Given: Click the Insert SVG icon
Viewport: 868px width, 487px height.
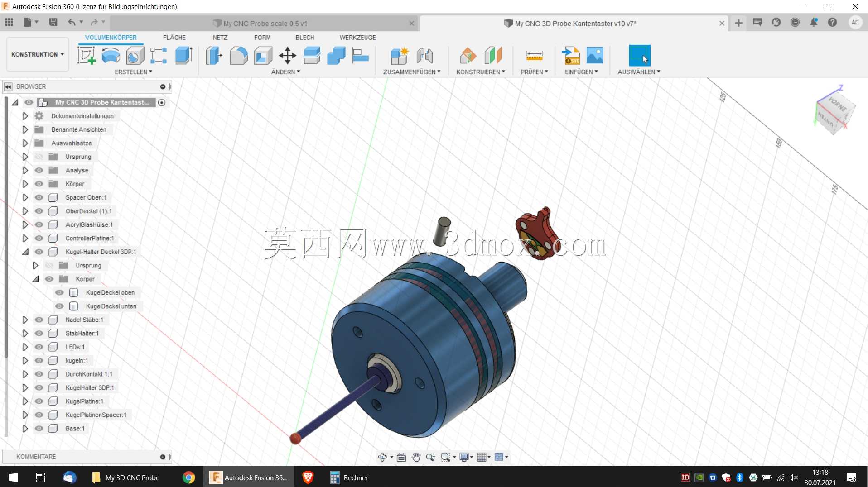Looking at the screenshot, I should click(570, 56).
